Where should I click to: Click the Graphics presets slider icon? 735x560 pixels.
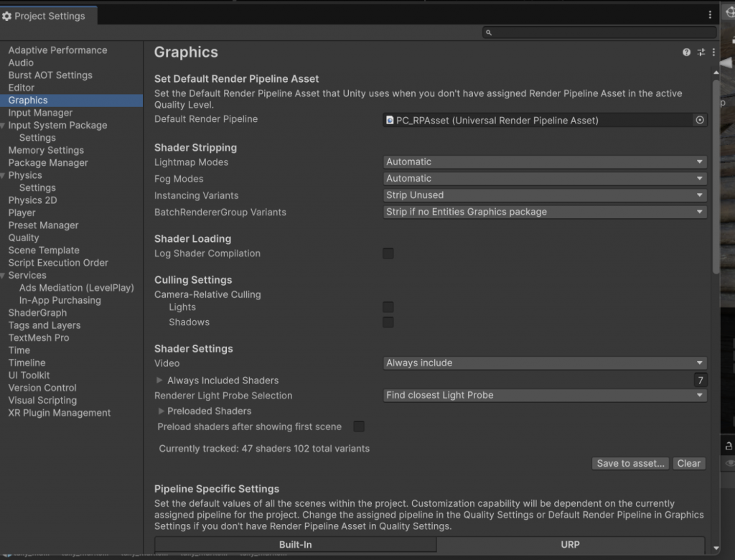click(x=701, y=52)
